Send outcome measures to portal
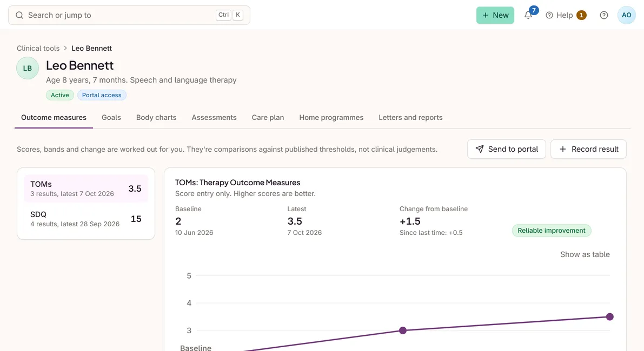The image size is (644, 351). tap(507, 149)
